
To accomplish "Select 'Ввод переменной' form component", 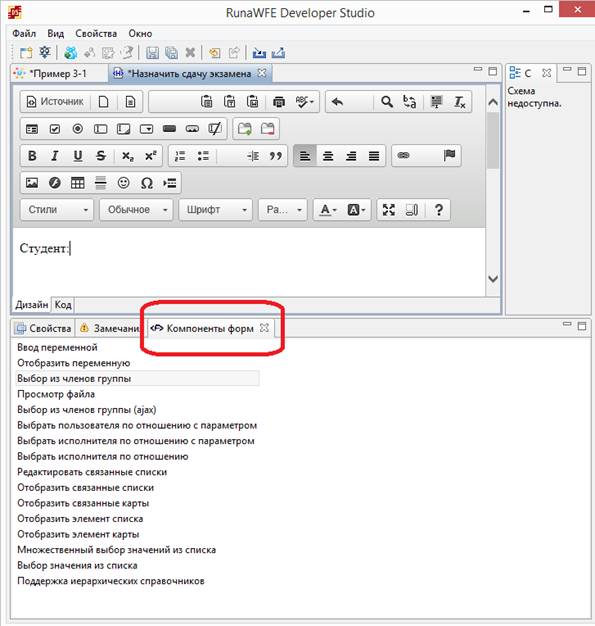I will coord(57,347).
